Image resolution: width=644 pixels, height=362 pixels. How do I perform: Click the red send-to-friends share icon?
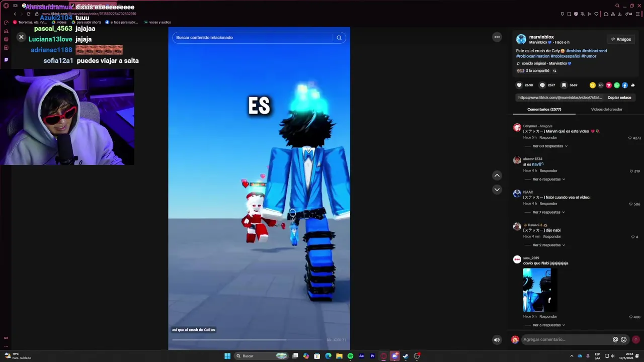pyautogui.click(x=609, y=85)
